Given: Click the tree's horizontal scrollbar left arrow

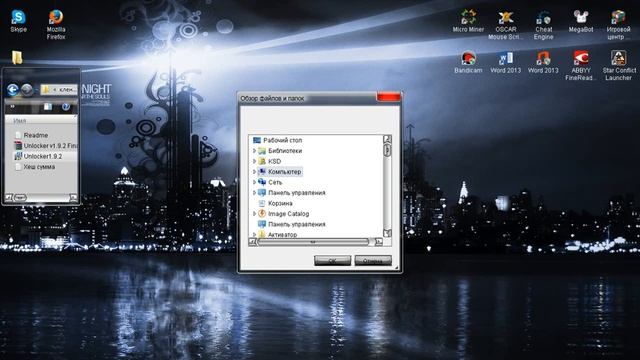Looking at the screenshot, I should pos(252,242).
